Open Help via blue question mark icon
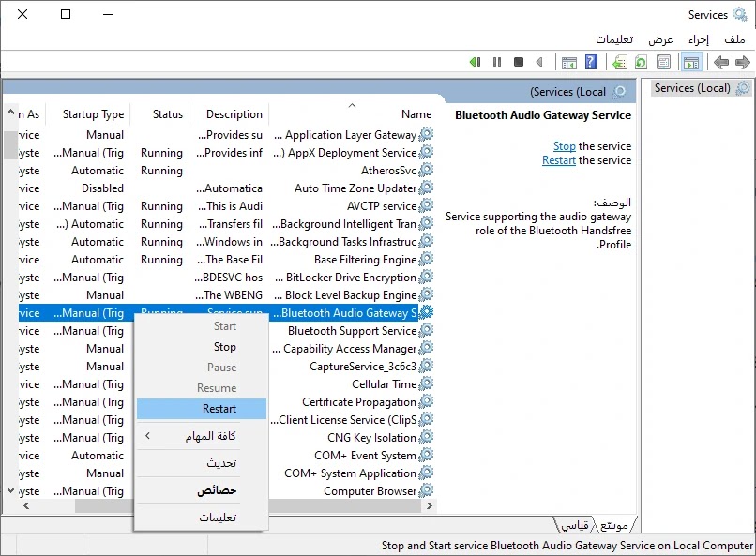This screenshot has width=756, height=556. point(591,62)
